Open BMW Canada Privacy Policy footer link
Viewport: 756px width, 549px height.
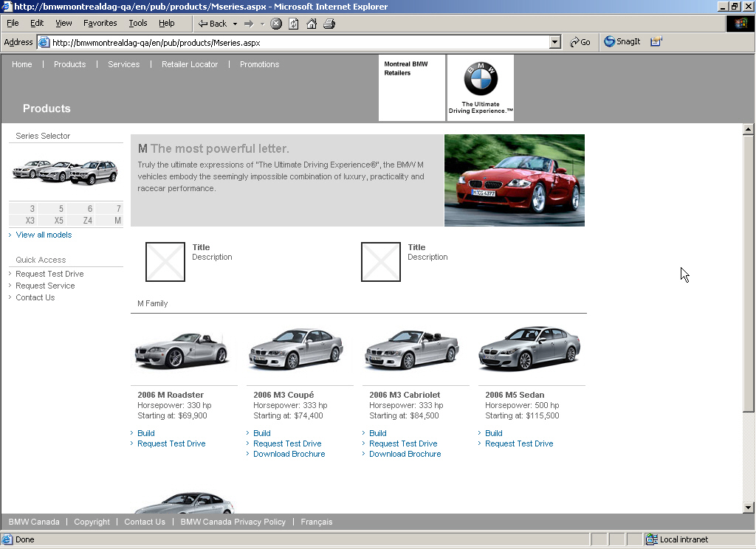coord(233,522)
